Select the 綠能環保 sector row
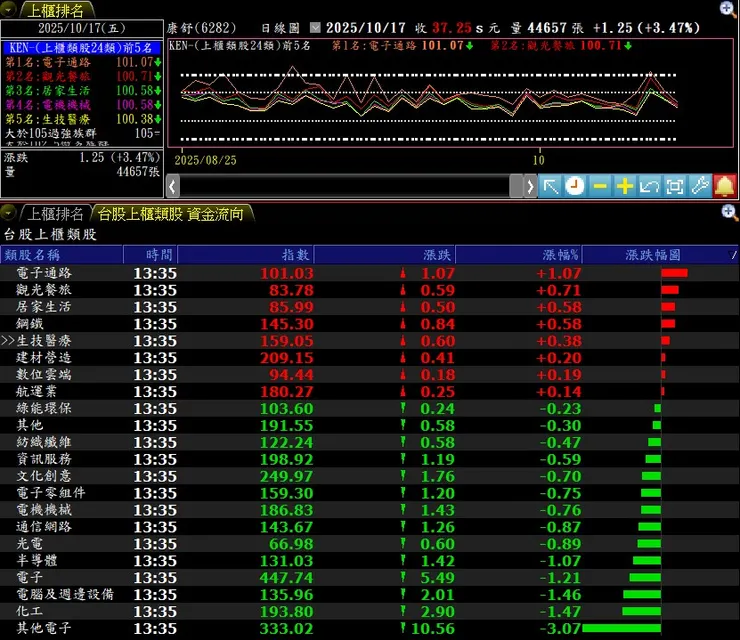 pos(370,408)
